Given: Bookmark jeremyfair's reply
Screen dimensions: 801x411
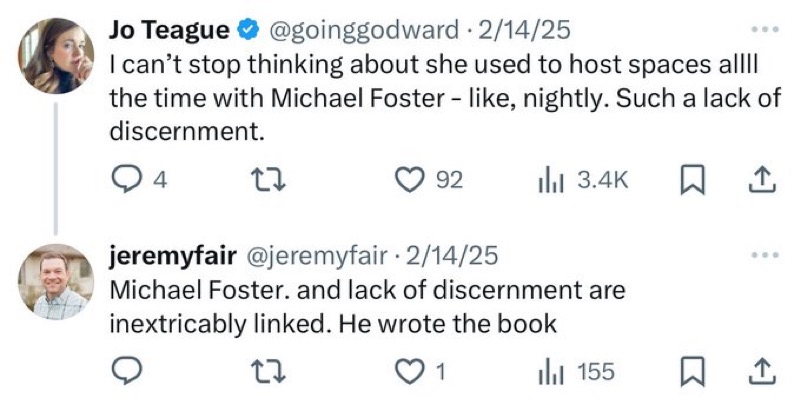Looking at the screenshot, I should tap(691, 372).
